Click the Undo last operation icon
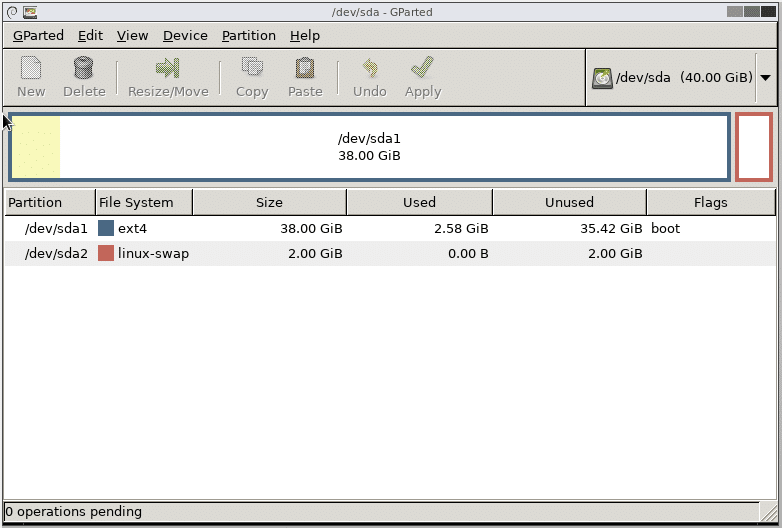The width and height of the screenshot is (782, 528). [369, 68]
